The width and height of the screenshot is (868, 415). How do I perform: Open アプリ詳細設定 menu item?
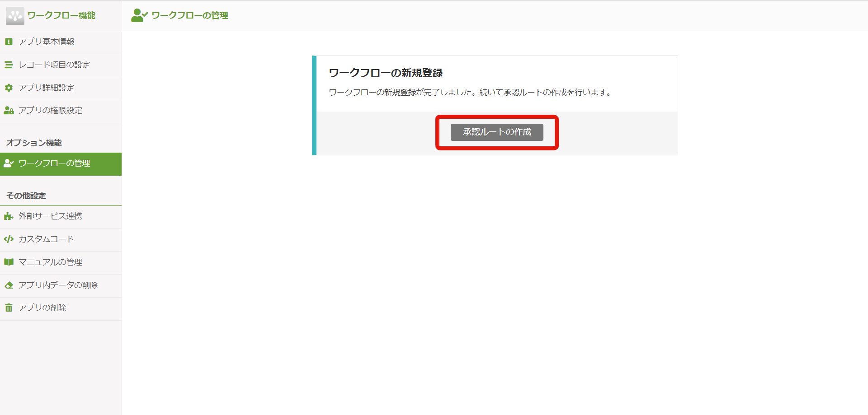point(61,88)
